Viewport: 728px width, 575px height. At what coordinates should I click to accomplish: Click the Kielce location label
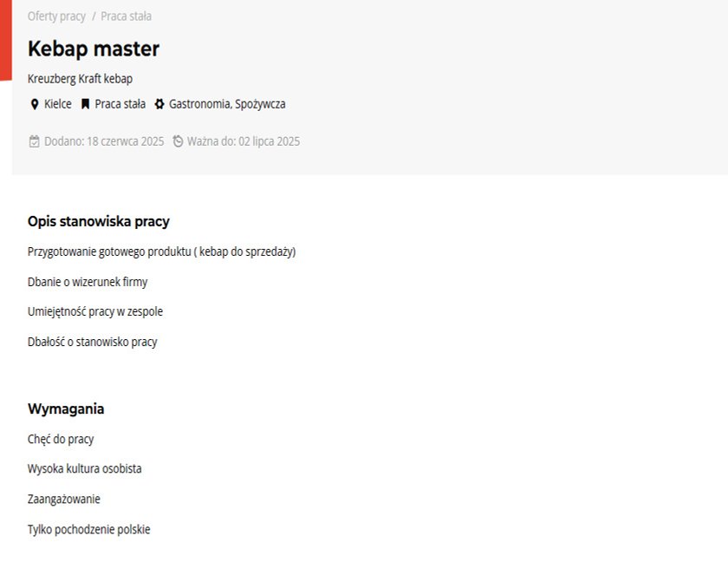coord(57,104)
